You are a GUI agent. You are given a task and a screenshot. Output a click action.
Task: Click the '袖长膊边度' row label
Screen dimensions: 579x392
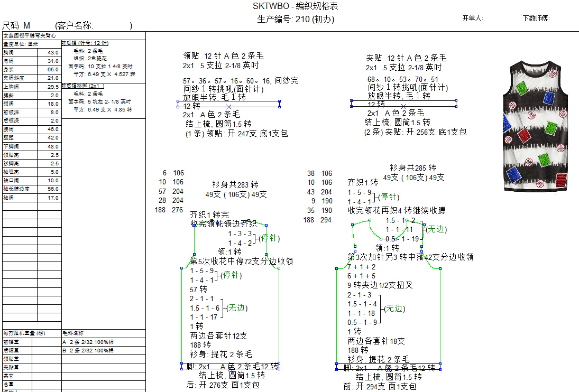[x=16, y=189]
